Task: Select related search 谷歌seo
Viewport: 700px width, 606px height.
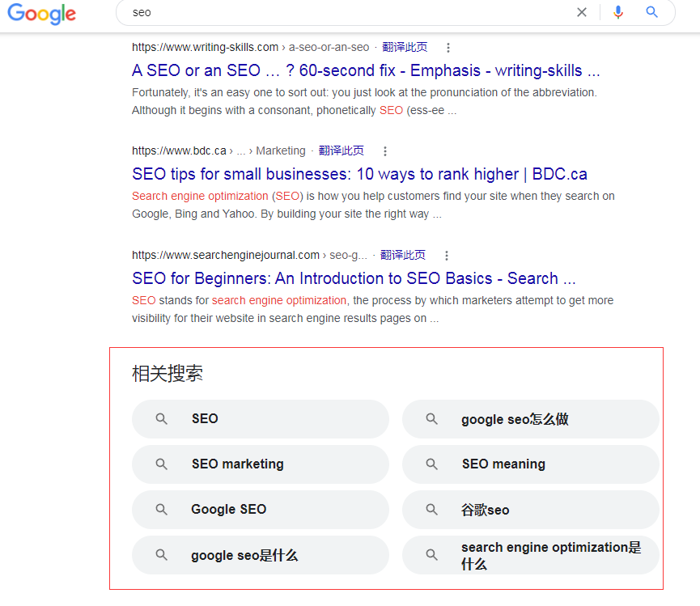Action: 531,510
